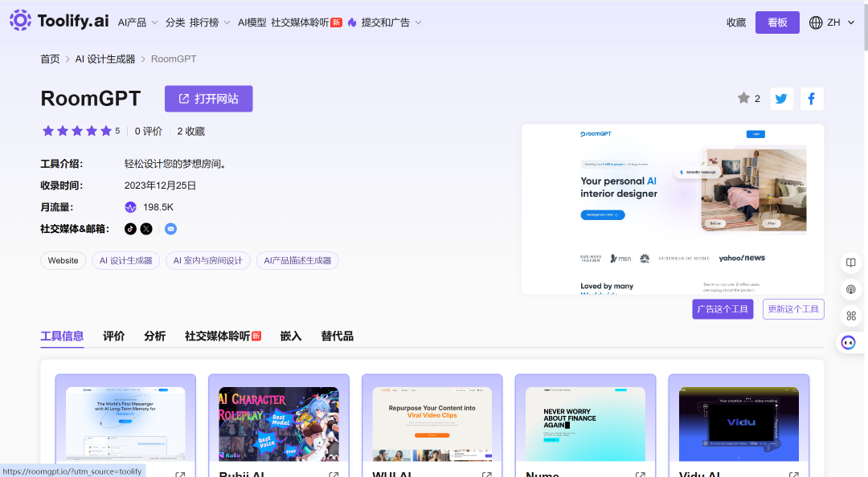Image resolution: width=868 pixels, height=477 pixels.
Task: Click the purple monthly traffic icon
Action: click(130, 207)
